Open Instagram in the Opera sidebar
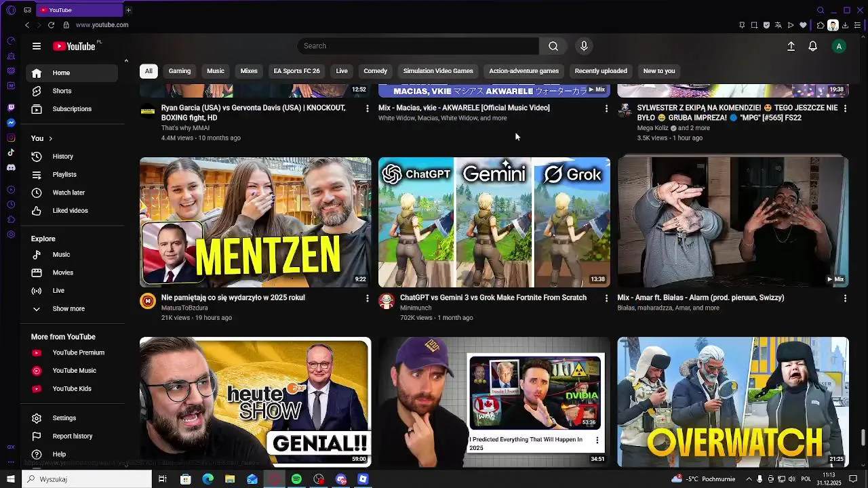Viewport: 868px width, 488px height. 11,138
